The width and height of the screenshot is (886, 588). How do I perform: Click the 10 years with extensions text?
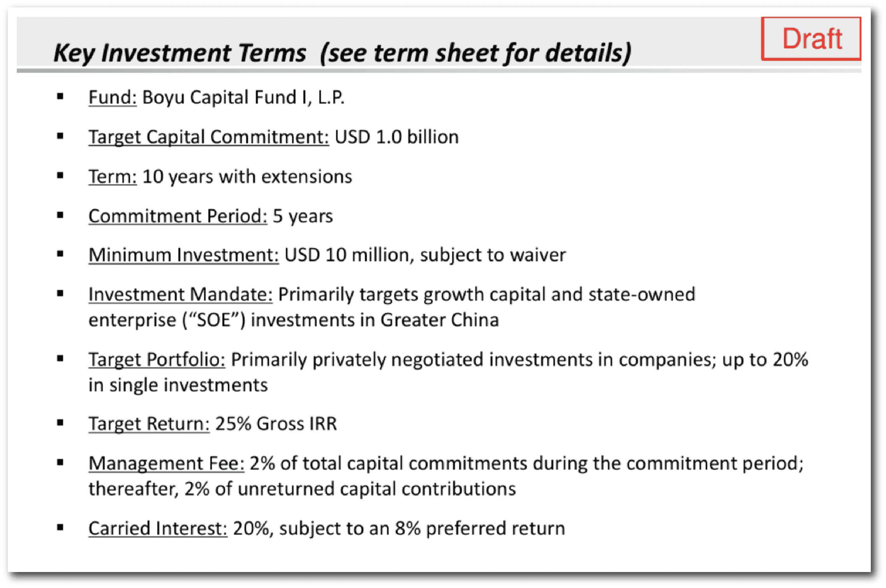(247, 177)
